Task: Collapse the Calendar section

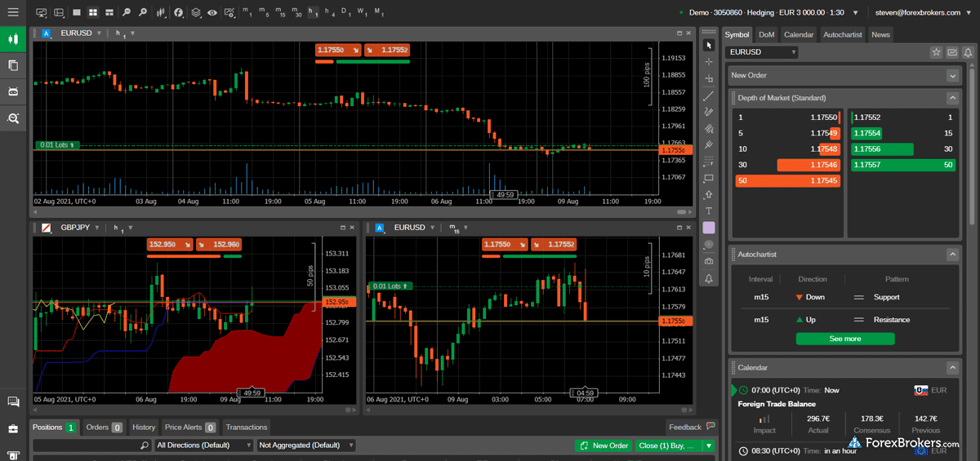Action: [x=952, y=368]
